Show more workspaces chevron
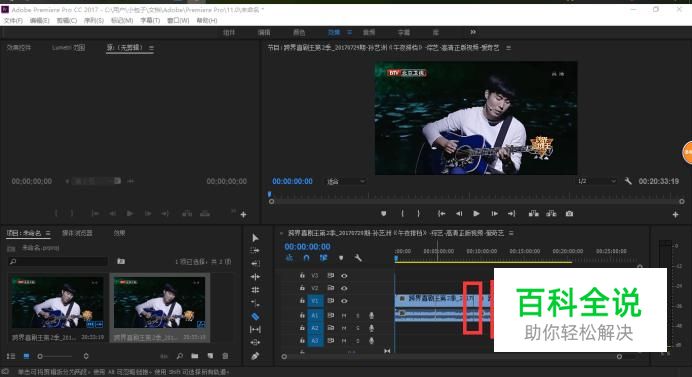692x377 pixels. (x=473, y=32)
